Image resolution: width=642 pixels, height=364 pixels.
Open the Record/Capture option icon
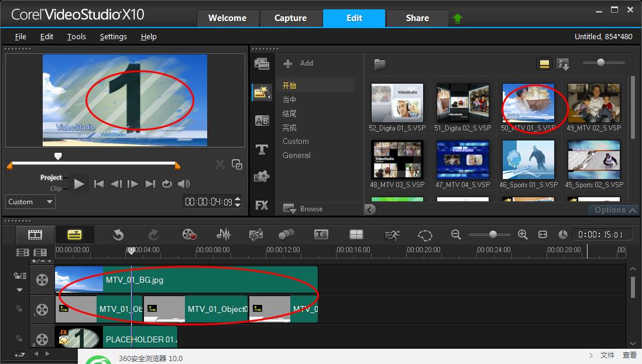tap(189, 235)
